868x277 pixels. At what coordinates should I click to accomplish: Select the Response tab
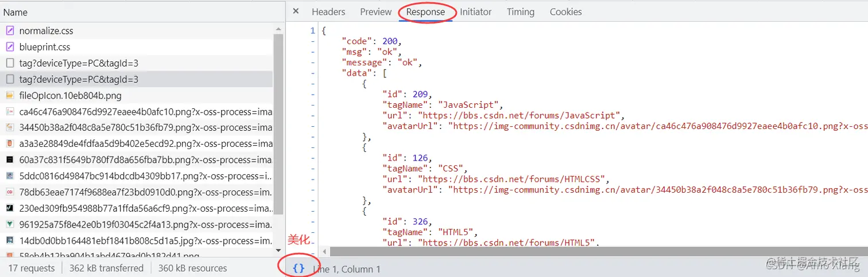point(425,11)
